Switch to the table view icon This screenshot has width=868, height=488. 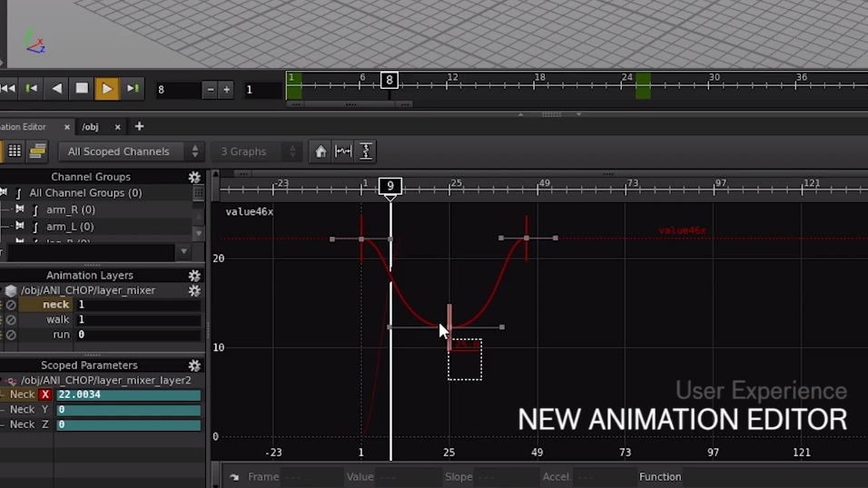pos(15,151)
